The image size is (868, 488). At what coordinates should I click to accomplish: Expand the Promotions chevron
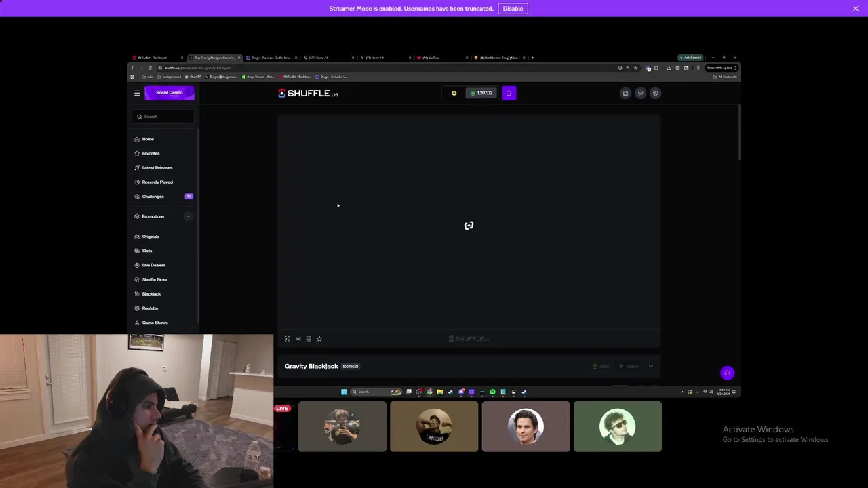coord(189,216)
